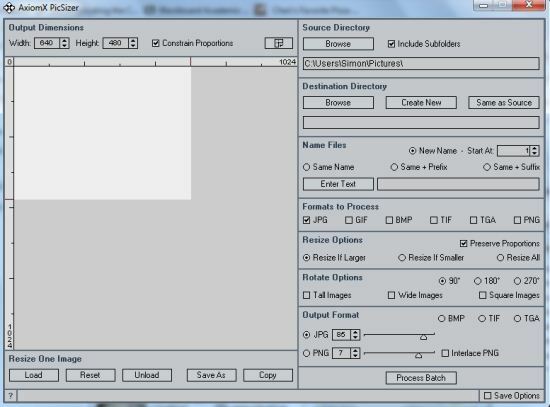Browse for the Destination Directory
550x407 pixels.
pos(338,103)
